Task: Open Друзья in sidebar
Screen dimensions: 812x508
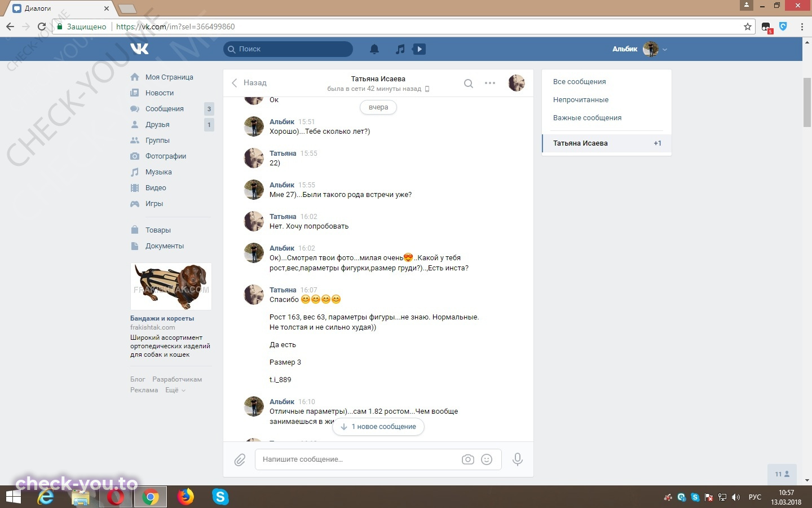Action: [x=157, y=125]
